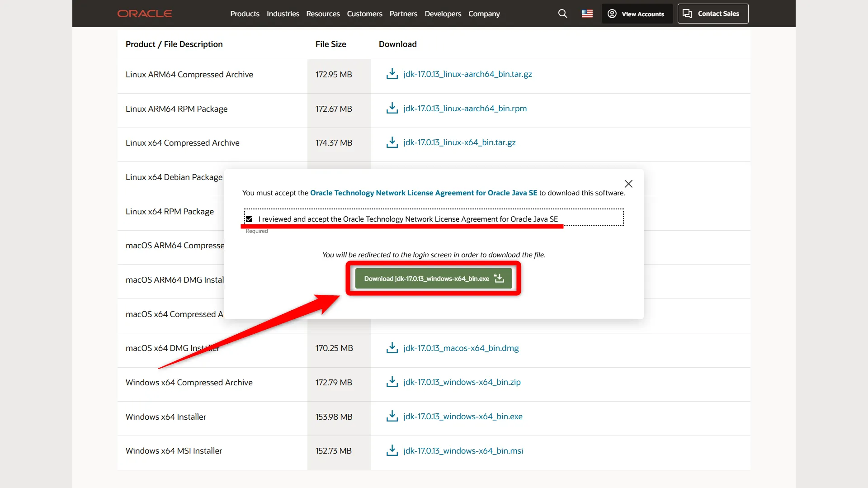868x488 pixels.
Task: Select Windows x64 MSI Installer text
Action: (174, 451)
